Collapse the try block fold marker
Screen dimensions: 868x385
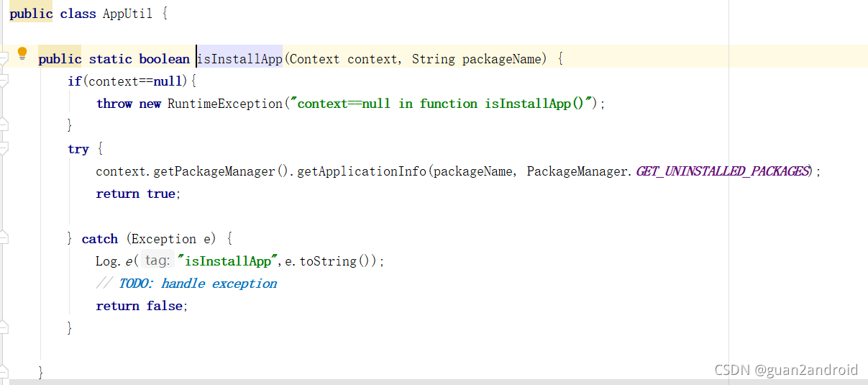(x=3, y=148)
